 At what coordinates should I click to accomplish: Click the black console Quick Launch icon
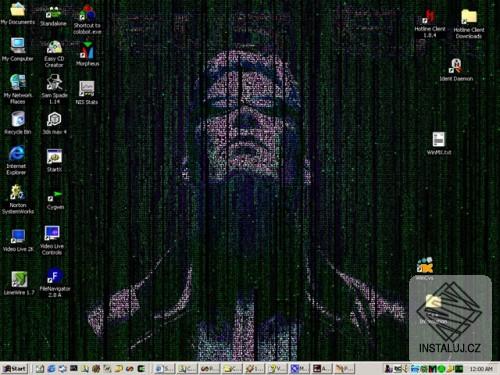(74, 368)
